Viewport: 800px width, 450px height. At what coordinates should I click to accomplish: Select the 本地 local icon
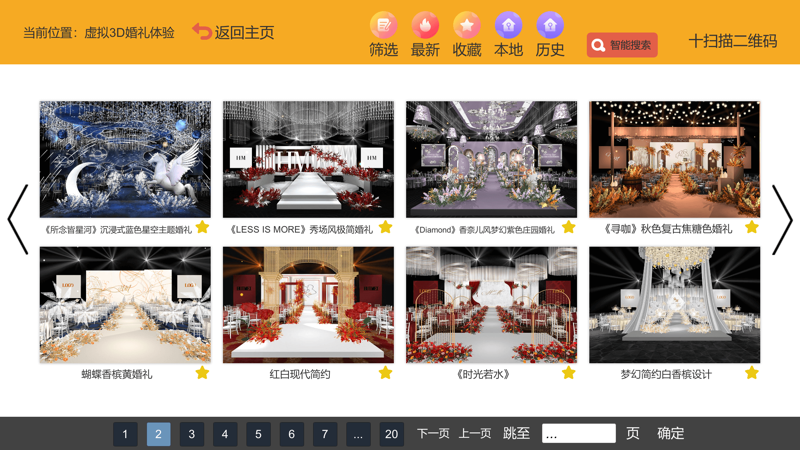coord(508,25)
